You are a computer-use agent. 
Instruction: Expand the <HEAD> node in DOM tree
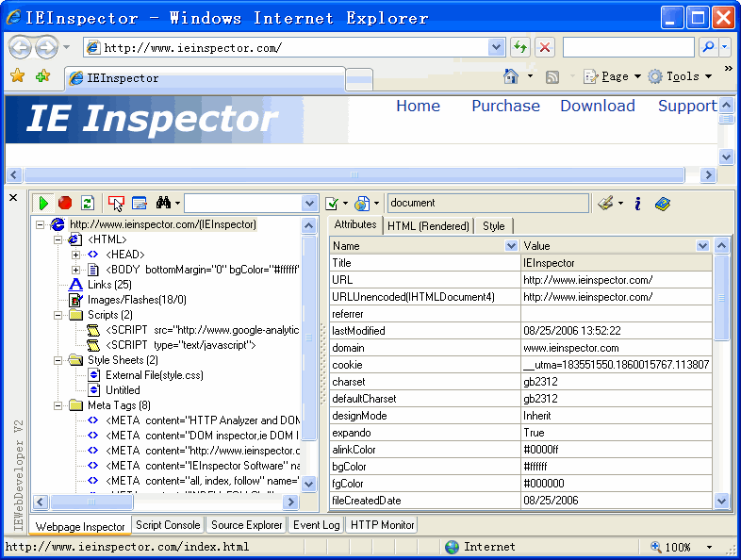coord(75,255)
